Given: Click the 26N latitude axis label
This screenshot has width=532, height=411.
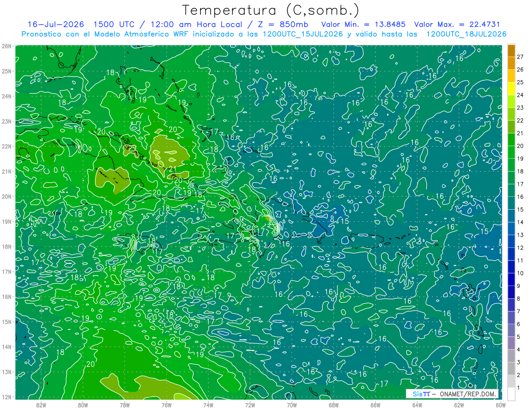Looking at the screenshot, I should (7, 46).
